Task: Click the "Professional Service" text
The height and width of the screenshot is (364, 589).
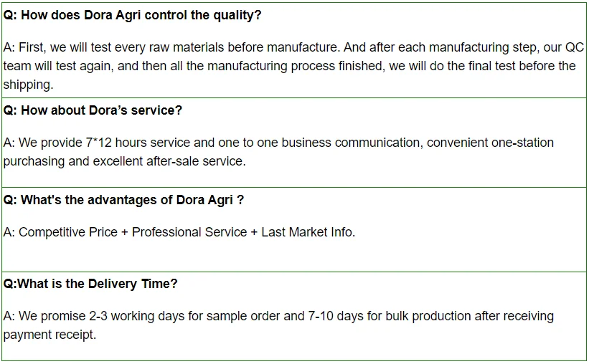Action: 189,232
